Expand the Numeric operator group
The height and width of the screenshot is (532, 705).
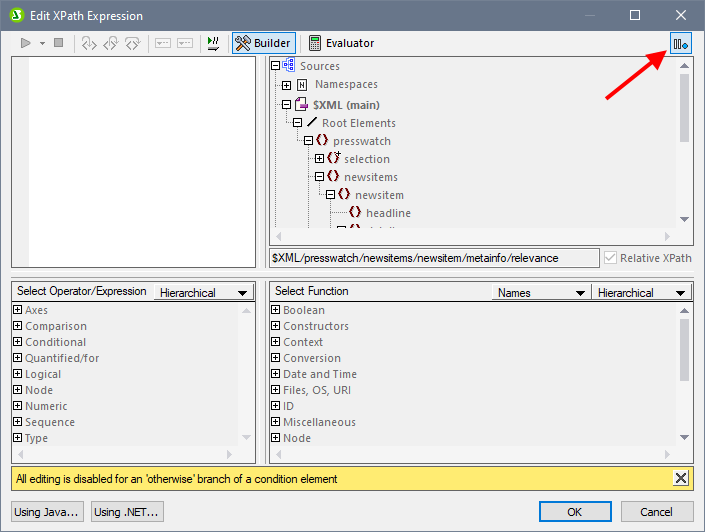point(18,406)
